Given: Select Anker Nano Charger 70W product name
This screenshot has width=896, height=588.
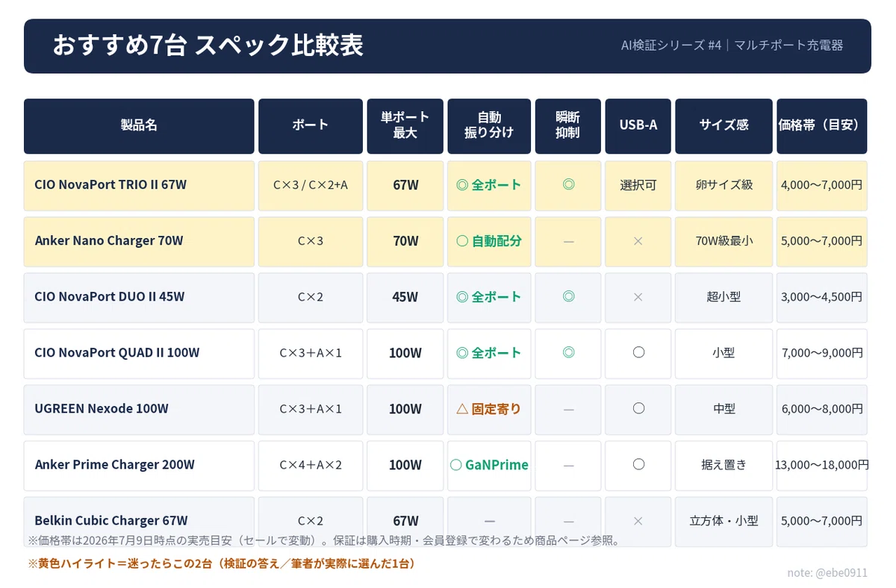Looking at the screenshot, I should 109,241.
